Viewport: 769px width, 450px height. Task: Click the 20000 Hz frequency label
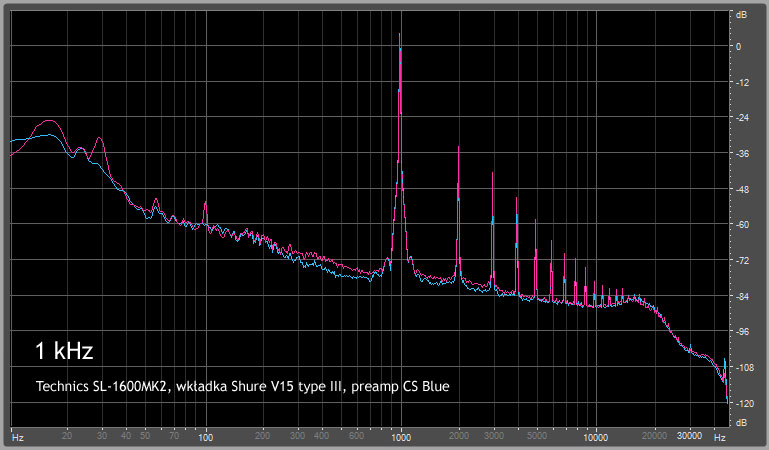pyautogui.click(x=654, y=435)
